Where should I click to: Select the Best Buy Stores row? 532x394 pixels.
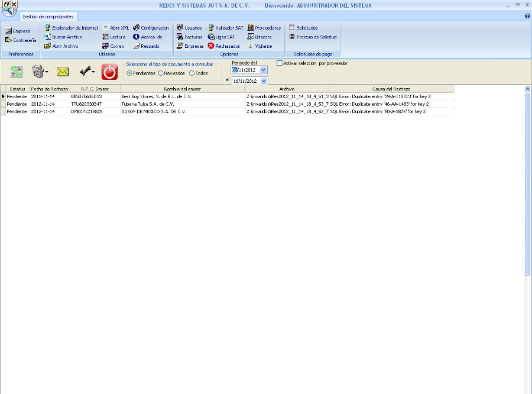156,96
